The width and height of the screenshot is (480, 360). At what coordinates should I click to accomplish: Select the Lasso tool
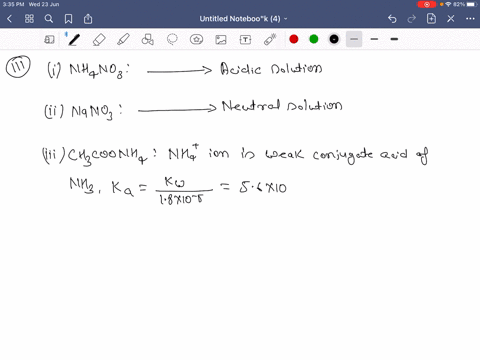click(x=172, y=40)
